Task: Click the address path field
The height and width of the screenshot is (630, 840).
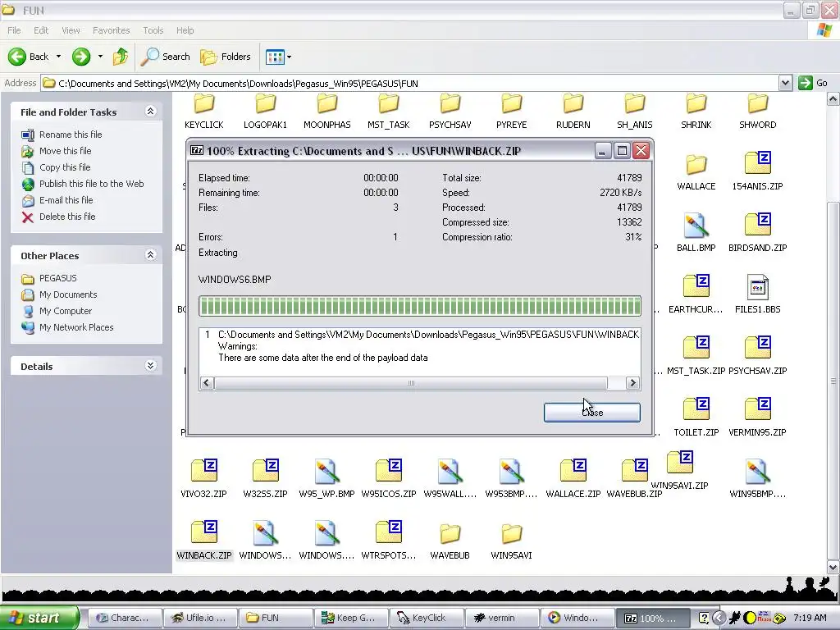Action: [x=410, y=83]
